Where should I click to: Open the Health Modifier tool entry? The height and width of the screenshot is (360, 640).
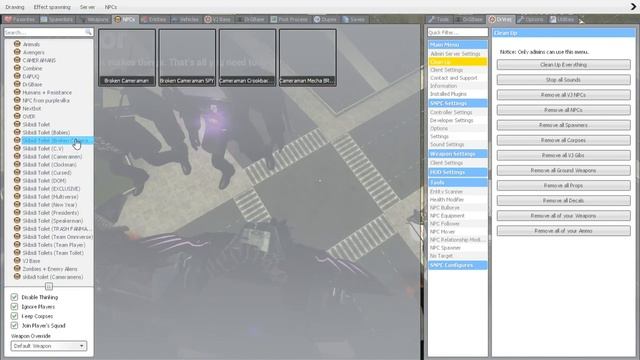click(x=458, y=200)
